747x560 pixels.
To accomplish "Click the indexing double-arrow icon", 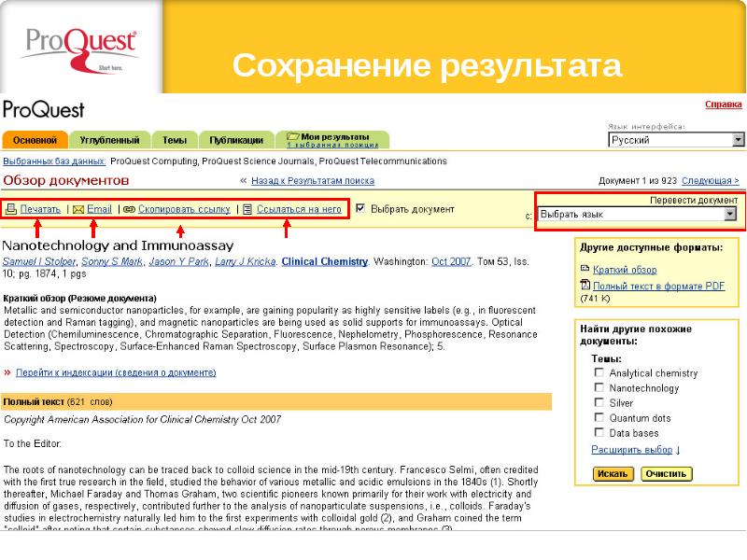I will 7,372.
